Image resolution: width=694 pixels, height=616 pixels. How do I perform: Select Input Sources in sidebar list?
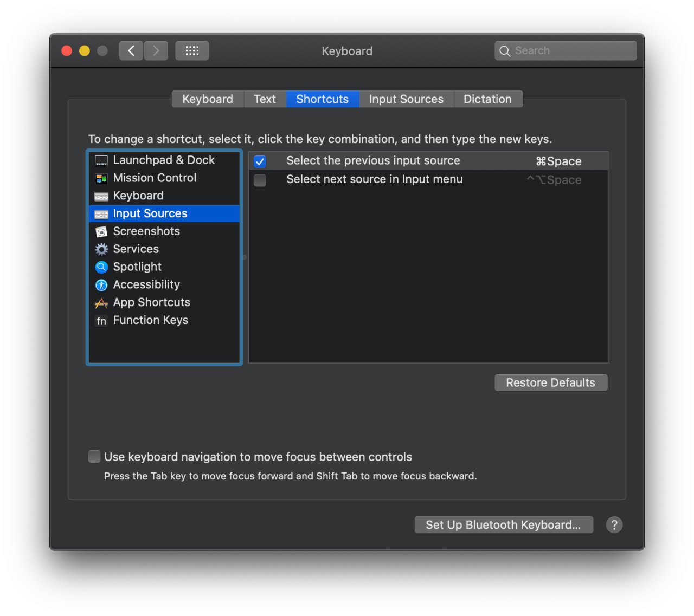[164, 213]
